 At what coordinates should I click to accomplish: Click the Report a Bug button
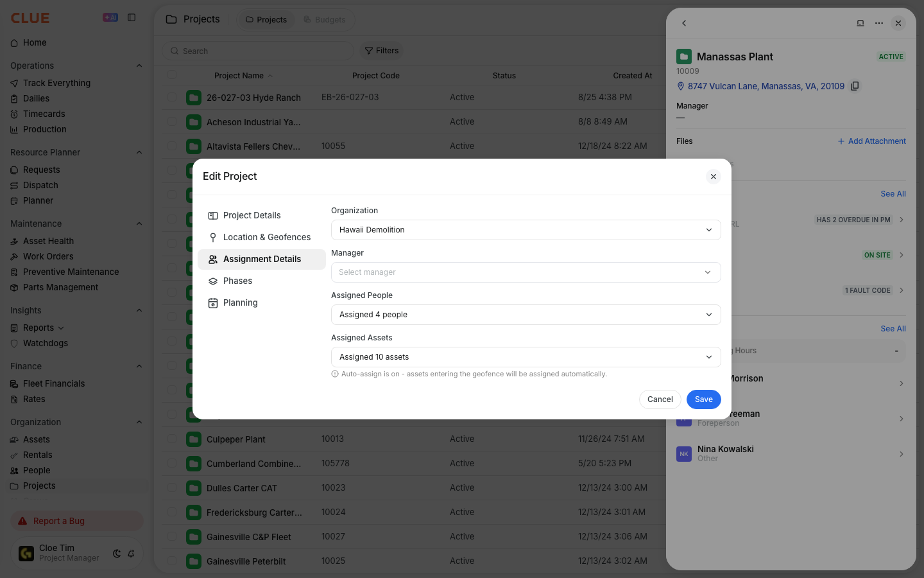[x=76, y=521]
